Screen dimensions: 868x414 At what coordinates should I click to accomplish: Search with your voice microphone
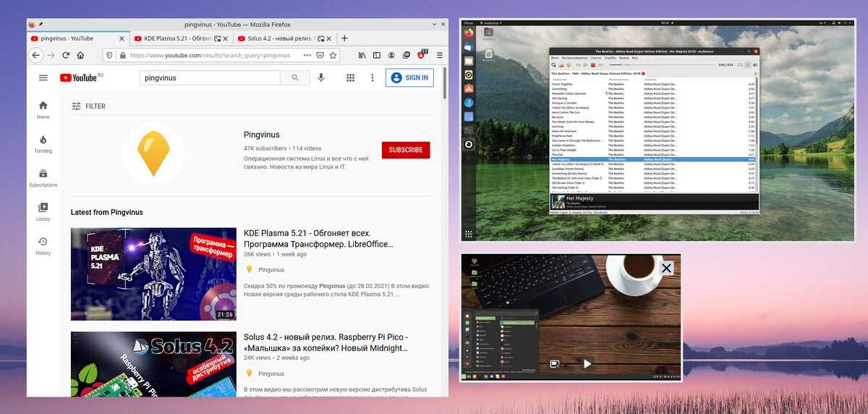[321, 77]
